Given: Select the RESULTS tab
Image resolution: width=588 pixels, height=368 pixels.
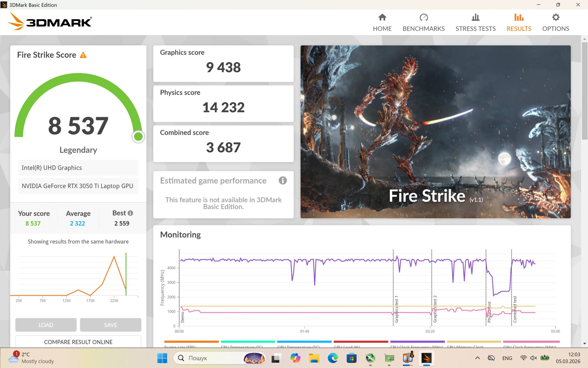Looking at the screenshot, I should click(x=519, y=22).
